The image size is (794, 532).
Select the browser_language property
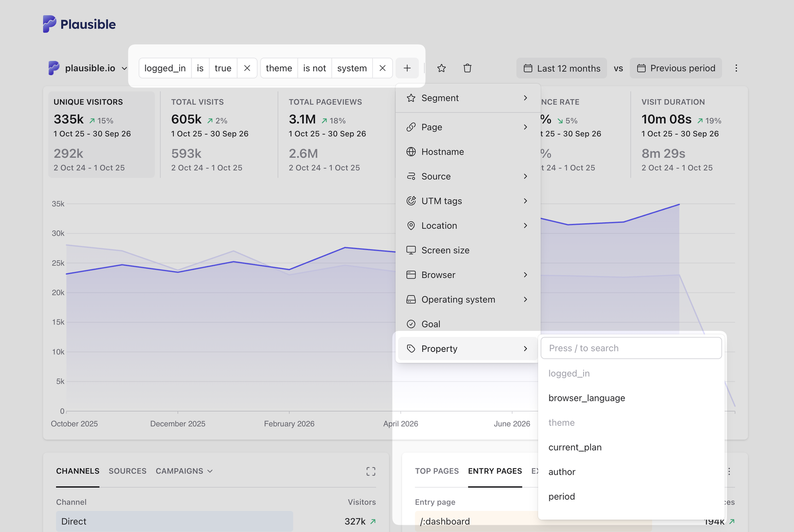[631, 398]
